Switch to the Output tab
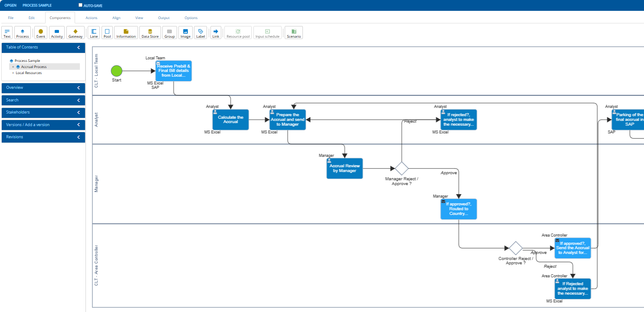This screenshot has width=644, height=312. coord(164,18)
